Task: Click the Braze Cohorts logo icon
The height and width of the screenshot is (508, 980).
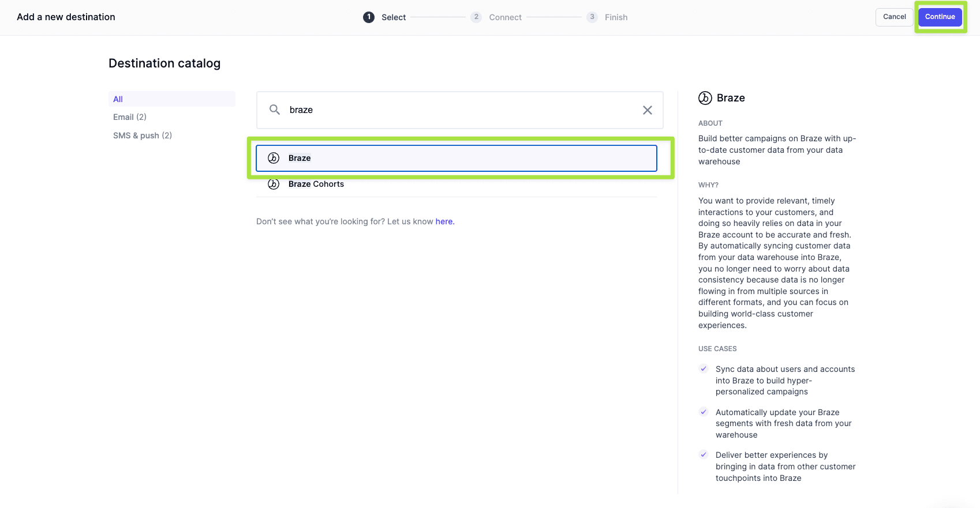Action: click(274, 184)
